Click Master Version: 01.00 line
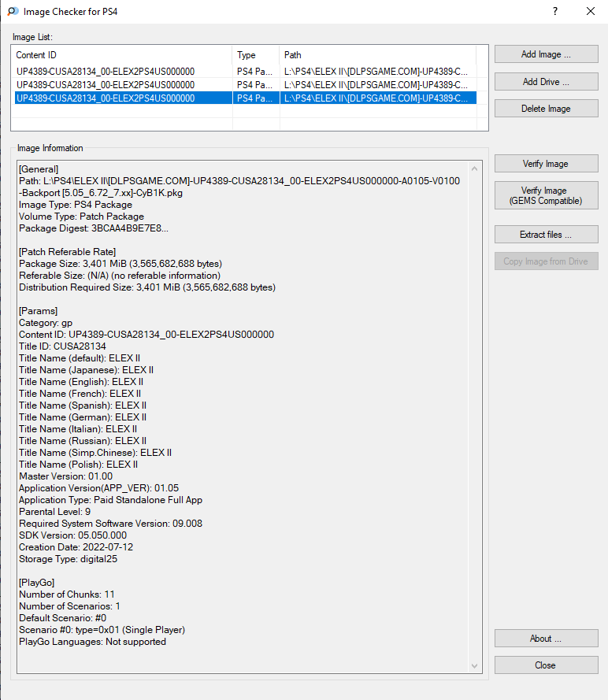The width and height of the screenshot is (608, 700). point(65,476)
